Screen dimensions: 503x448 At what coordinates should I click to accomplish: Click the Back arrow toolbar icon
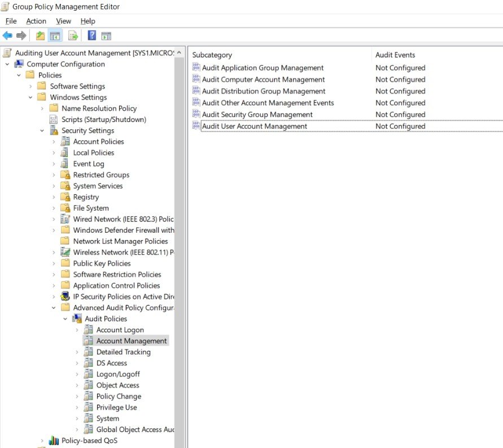click(7, 36)
